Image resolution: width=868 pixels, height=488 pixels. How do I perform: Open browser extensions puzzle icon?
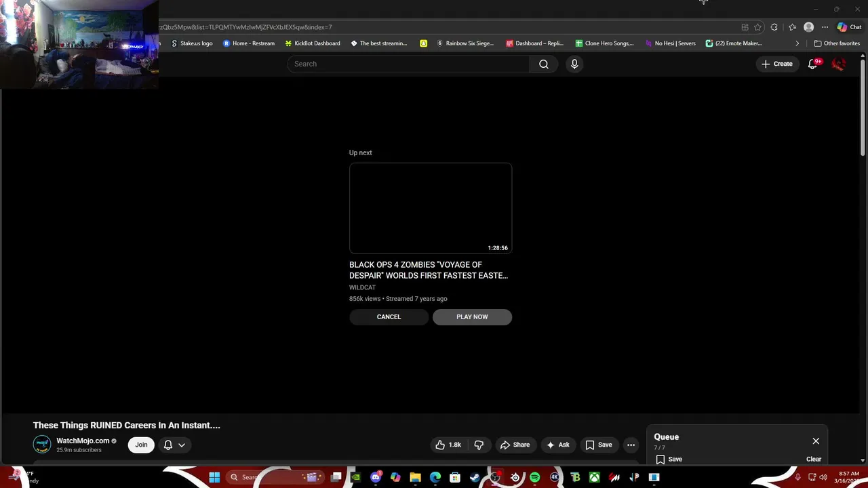(774, 27)
